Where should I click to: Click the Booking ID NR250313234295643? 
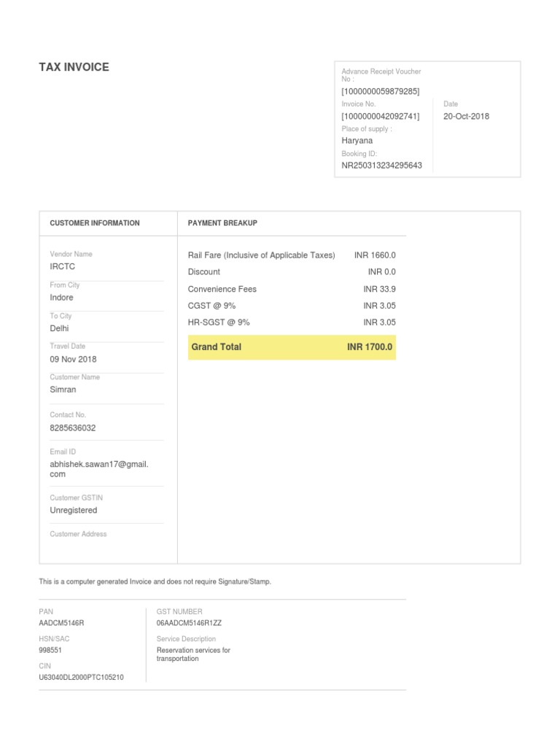[x=381, y=166]
